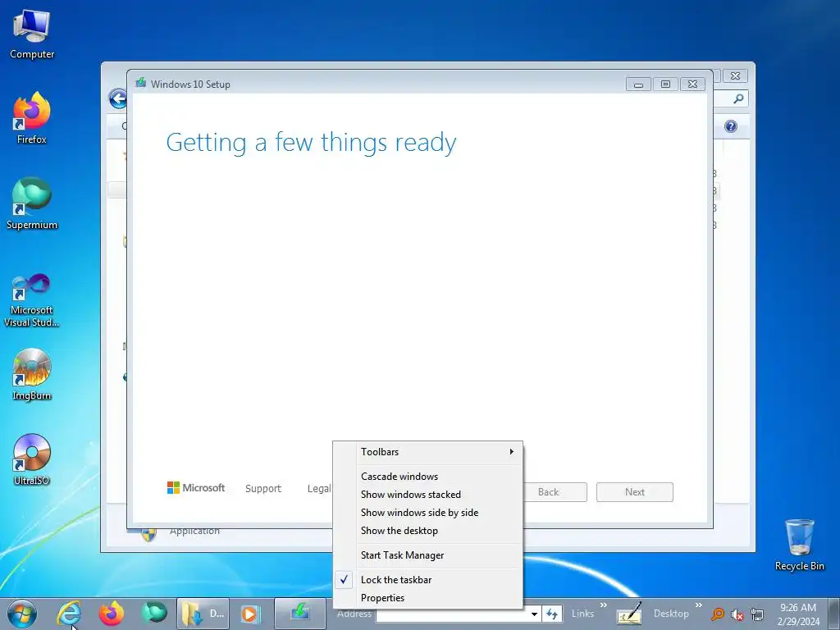Switch to the Downloads folder taskbar button

click(203, 614)
